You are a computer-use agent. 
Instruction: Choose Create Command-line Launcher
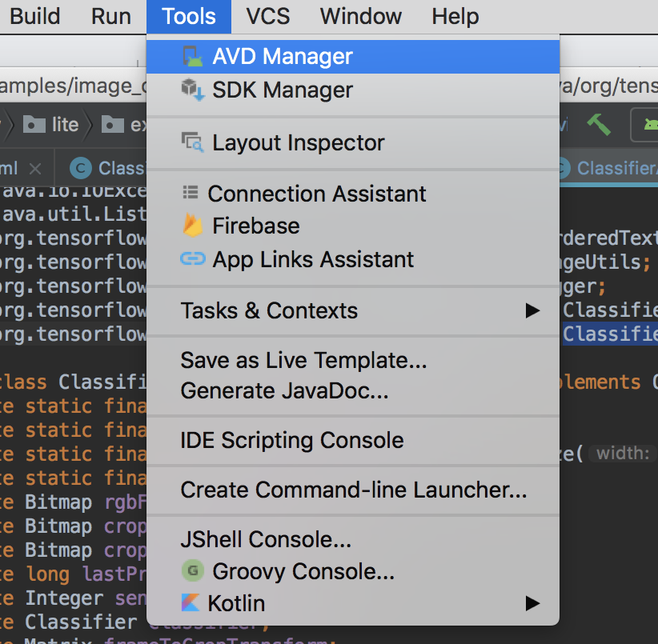[353, 490]
